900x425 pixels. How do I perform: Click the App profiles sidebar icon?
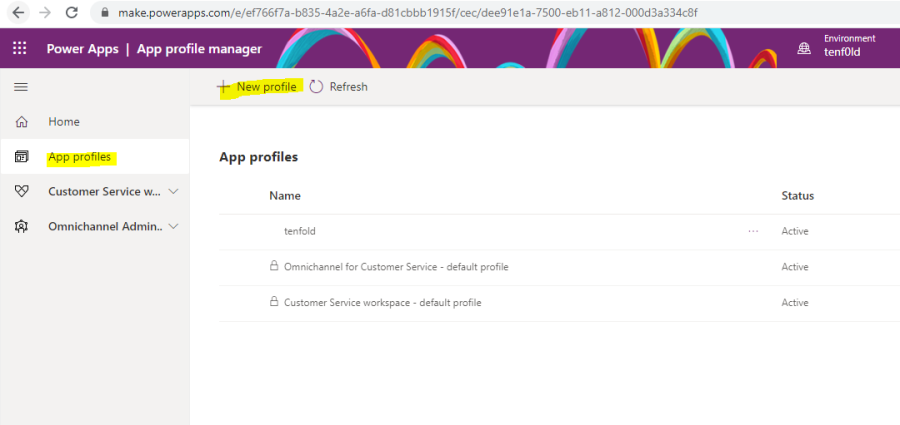pos(21,157)
